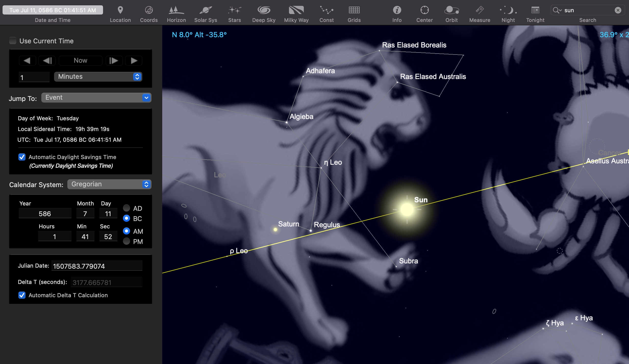Click the search box containing sun
Viewport: 629px width, 364px height.
pos(588,10)
